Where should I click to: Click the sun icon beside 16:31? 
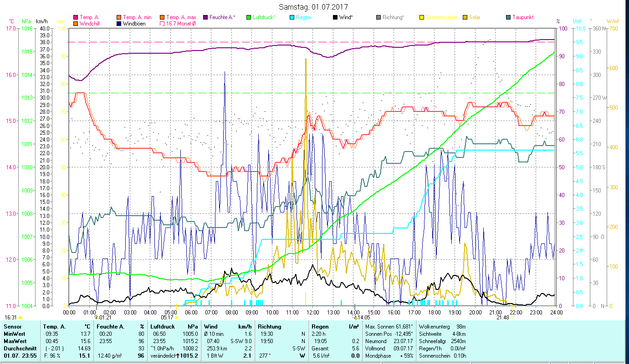(x=20, y=318)
